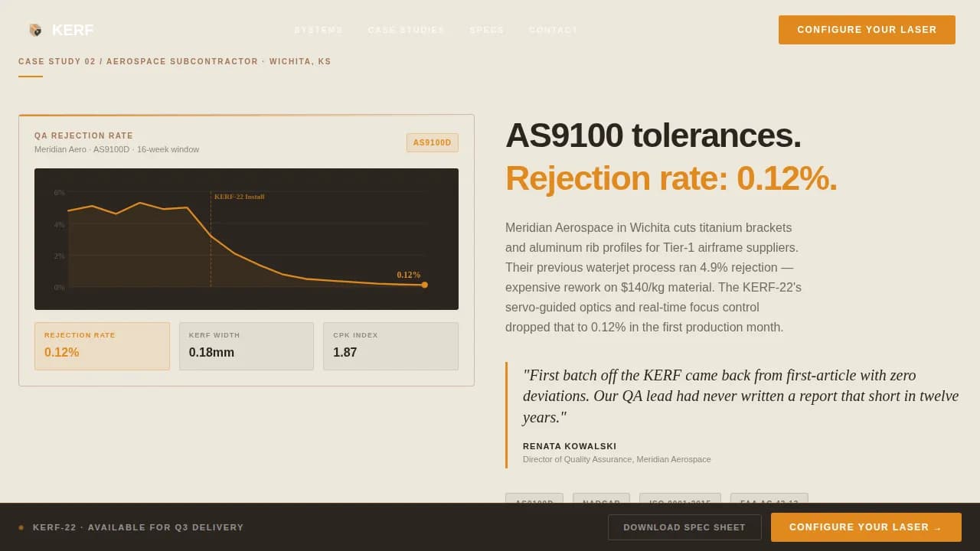Click the orange availability dot in footer
This screenshot has height=551, width=980.
(21, 527)
